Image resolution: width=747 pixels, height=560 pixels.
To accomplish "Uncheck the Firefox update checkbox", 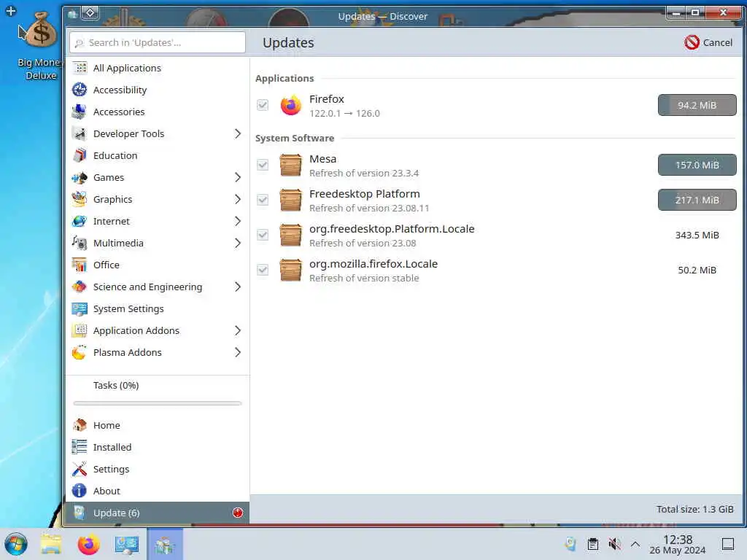I will [x=263, y=105].
